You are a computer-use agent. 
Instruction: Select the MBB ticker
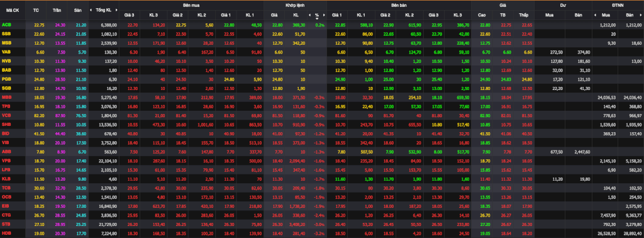(6, 97)
